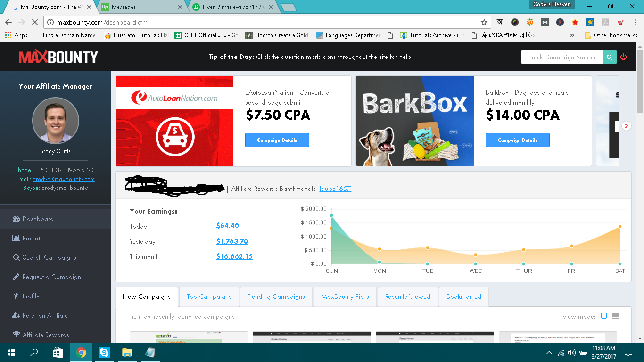The image size is (644, 362).
Task: Advance the featured campaign carousel with the arrow
Action: coord(626,126)
